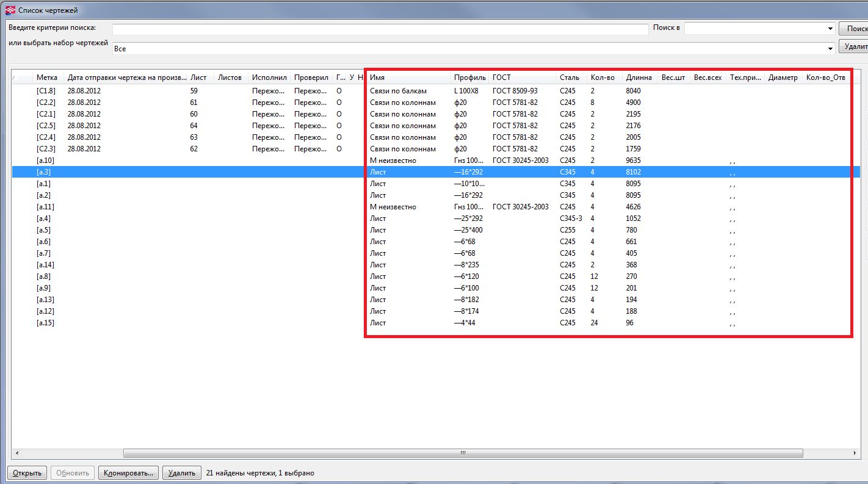Click the steel grade cell 'C255'
868x484 pixels.
[568, 230]
